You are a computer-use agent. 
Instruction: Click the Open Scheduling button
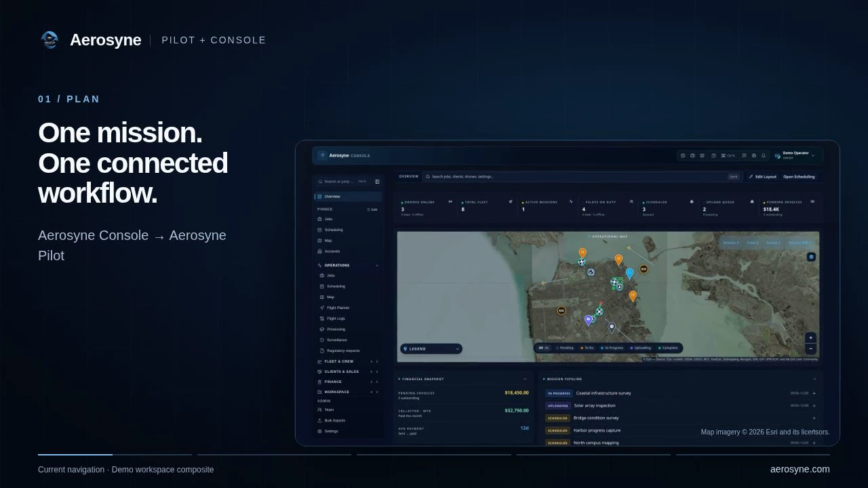pos(799,177)
